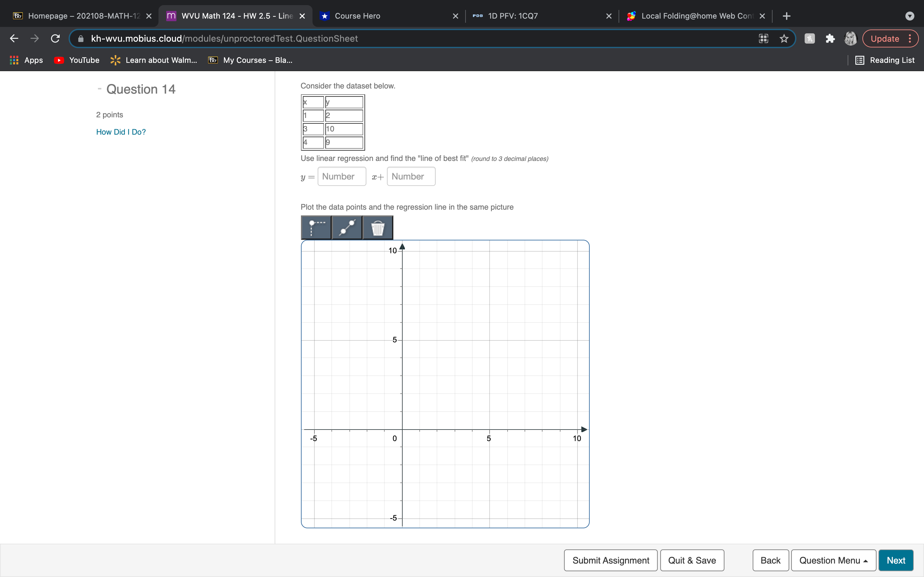Reload the Mobius question page

[x=55, y=38]
